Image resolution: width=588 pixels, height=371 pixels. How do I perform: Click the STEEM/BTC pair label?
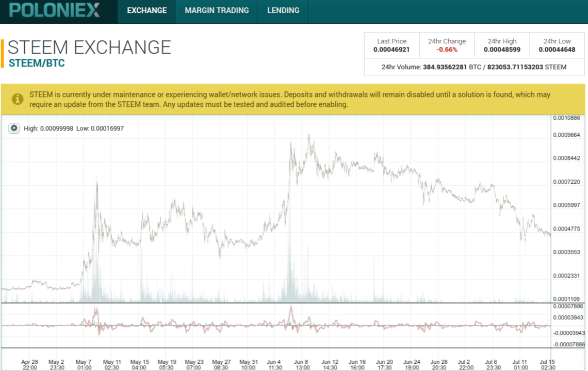37,63
